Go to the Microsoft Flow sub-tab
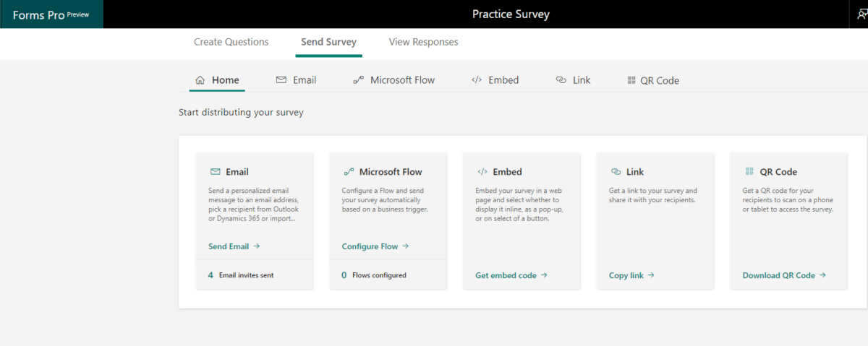Screen dimensions: 868x346 (x=393, y=80)
